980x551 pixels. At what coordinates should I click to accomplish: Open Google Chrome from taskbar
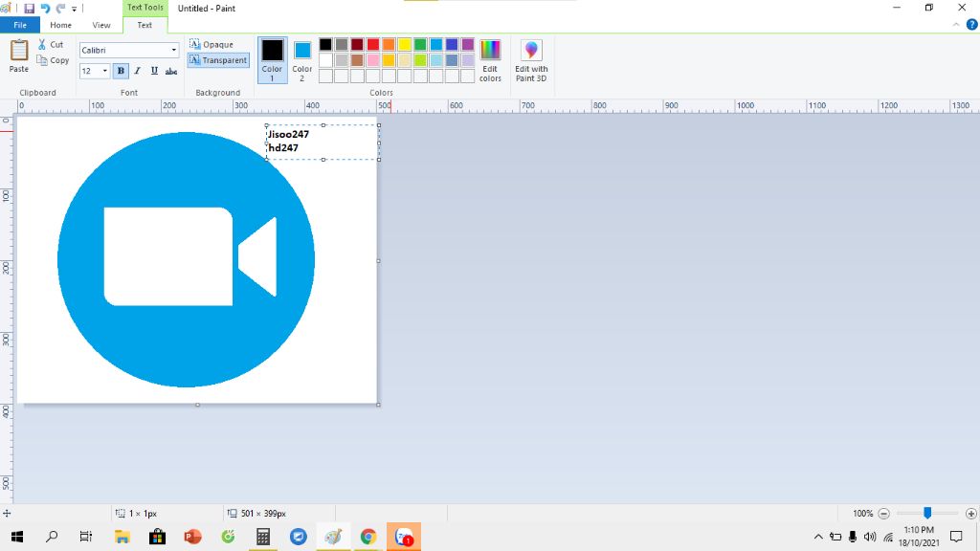(x=368, y=537)
